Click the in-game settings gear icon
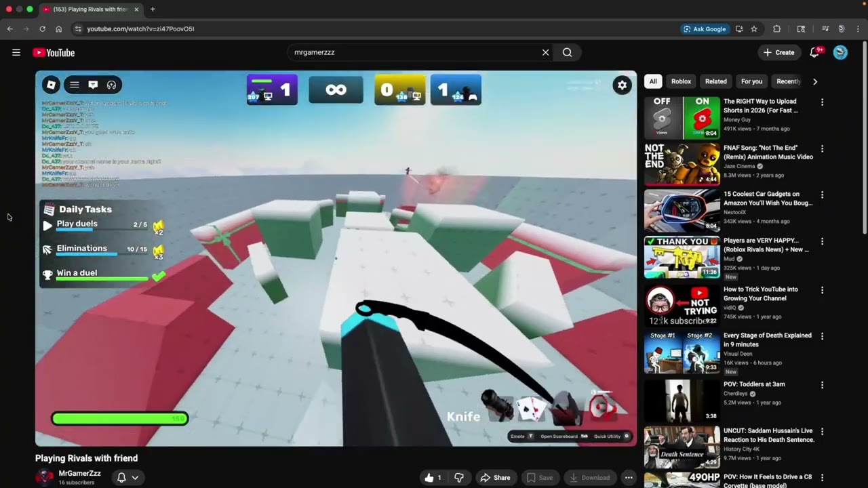The image size is (868, 488). tap(622, 85)
